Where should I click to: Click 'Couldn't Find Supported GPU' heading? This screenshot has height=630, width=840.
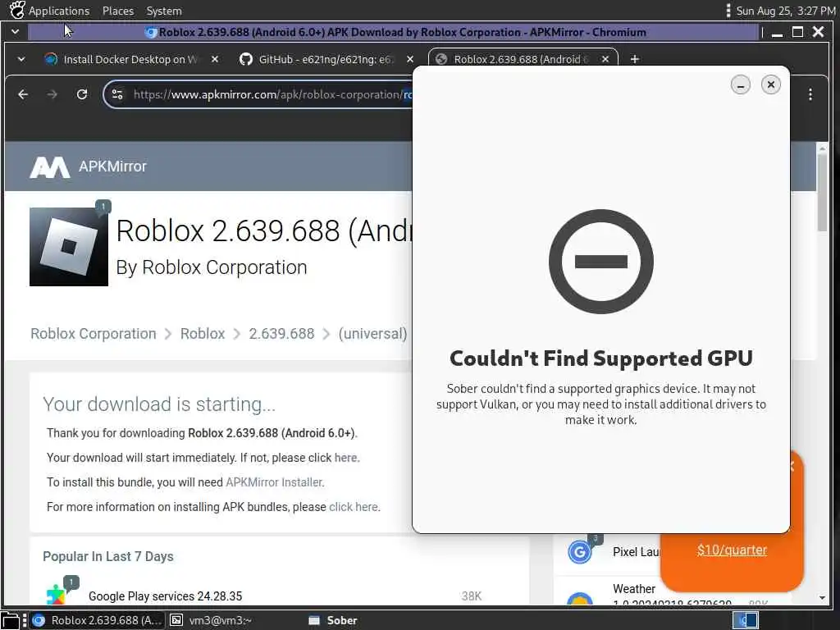601,358
